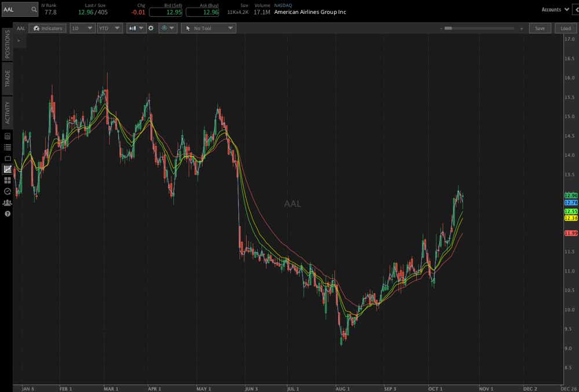This screenshot has width=579, height=392.
Task: Click the green 12.96 last price tag
Action: (571, 196)
